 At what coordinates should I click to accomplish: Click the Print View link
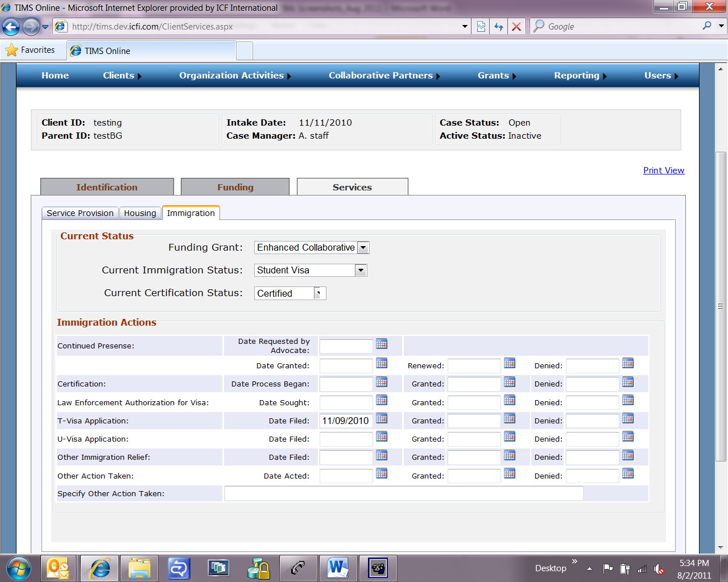pyautogui.click(x=664, y=171)
